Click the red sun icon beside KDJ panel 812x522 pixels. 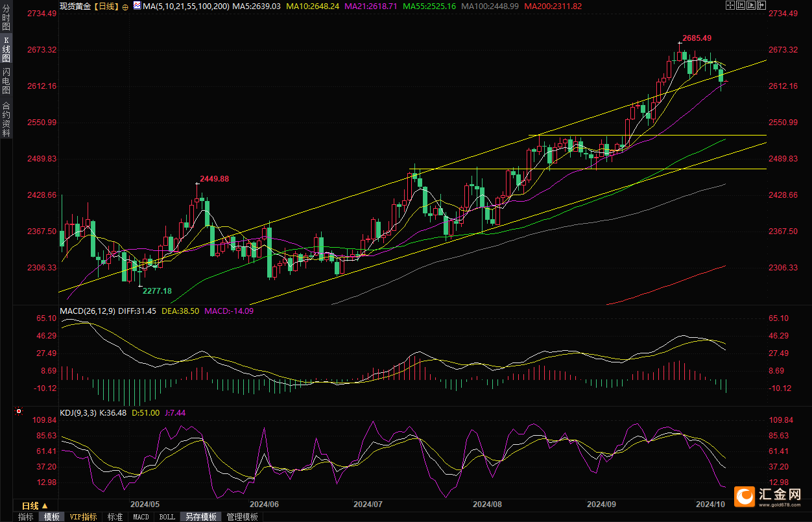click(19, 411)
